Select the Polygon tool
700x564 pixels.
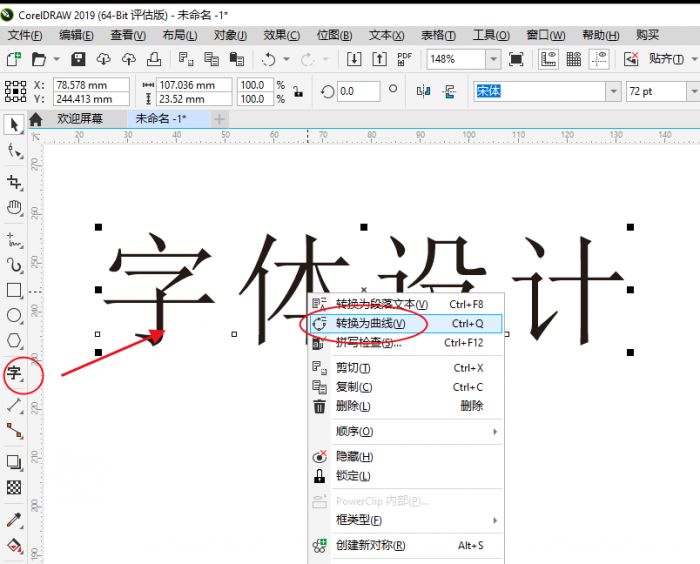pos(14,341)
